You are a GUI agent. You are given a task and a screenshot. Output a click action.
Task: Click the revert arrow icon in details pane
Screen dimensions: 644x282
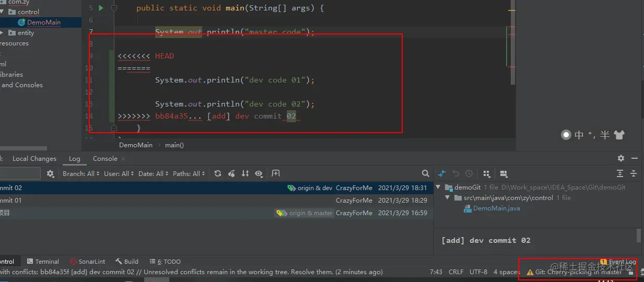pos(455,173)
